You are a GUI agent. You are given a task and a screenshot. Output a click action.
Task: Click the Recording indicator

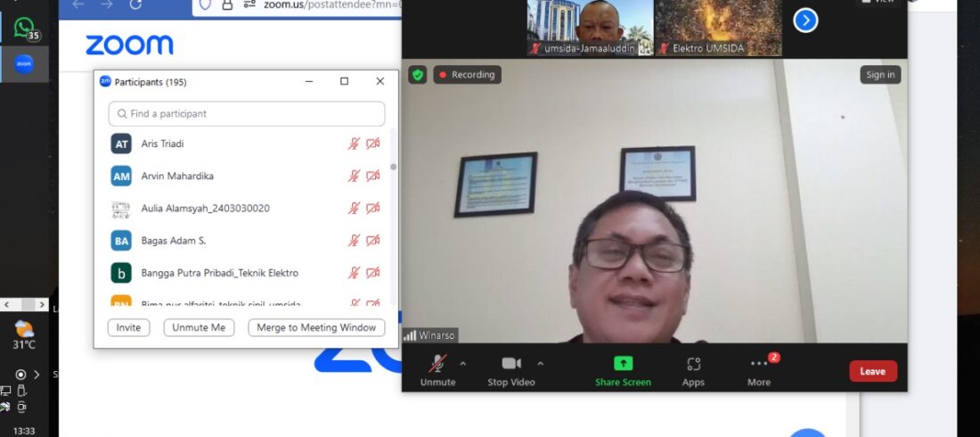click(467, 75)
